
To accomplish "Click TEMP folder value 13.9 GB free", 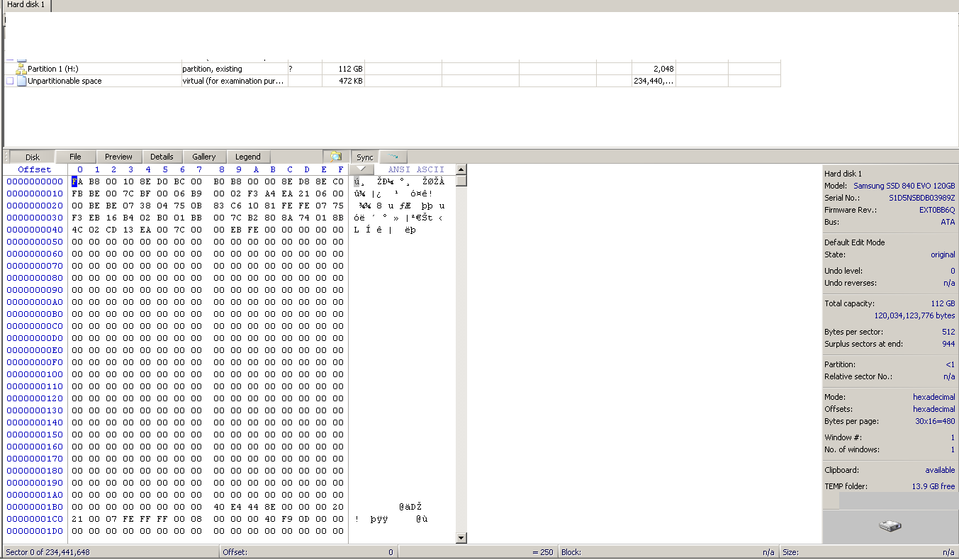I will [x=933, y=486].
